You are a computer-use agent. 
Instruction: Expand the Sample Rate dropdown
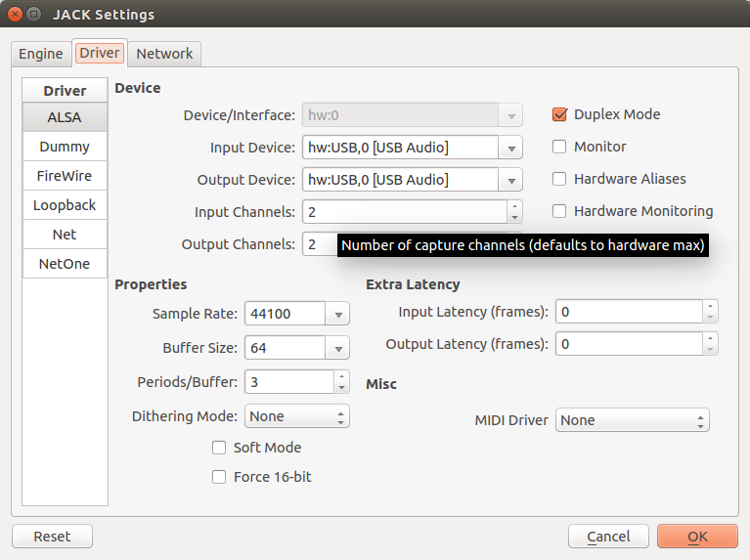coord(338,314)
